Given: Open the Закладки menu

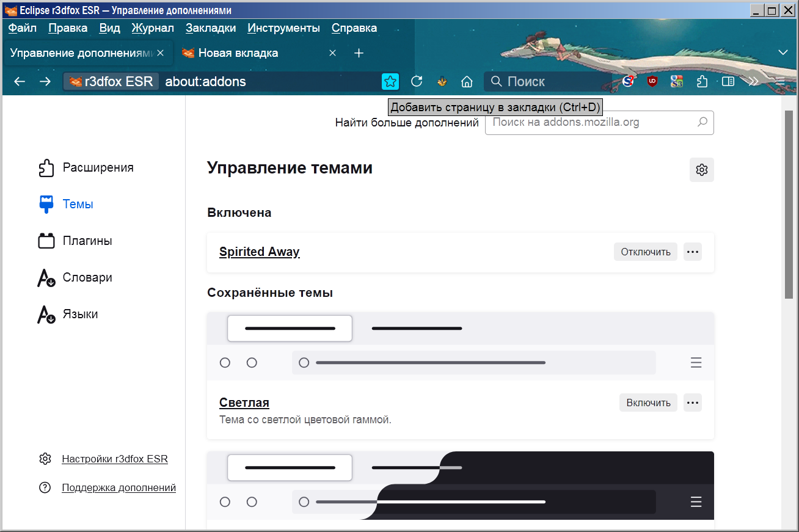Looking at the screenshot, I should coord(211,28).
